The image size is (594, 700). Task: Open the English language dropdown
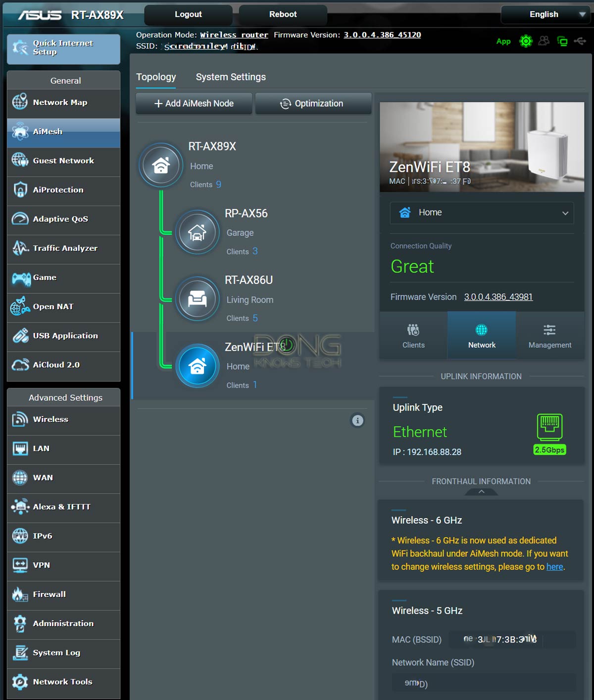point(544,14)
